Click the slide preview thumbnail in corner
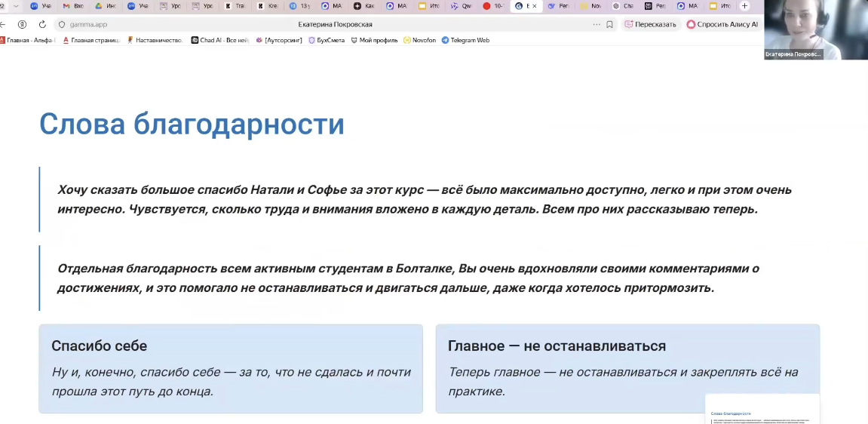 pyautogui.click(x=762, y=410)
